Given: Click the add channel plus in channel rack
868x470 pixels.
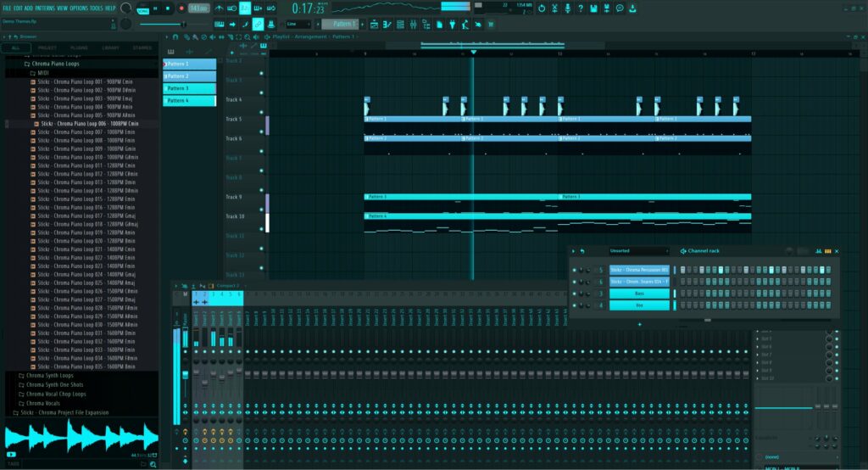Looking at the screenshot, I should (639, 324).
